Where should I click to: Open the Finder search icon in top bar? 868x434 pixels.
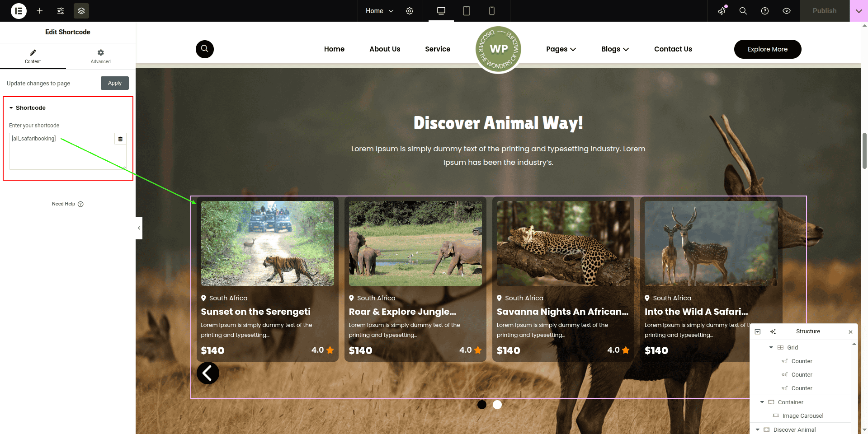pyautogui.click(x=743, y=11)
